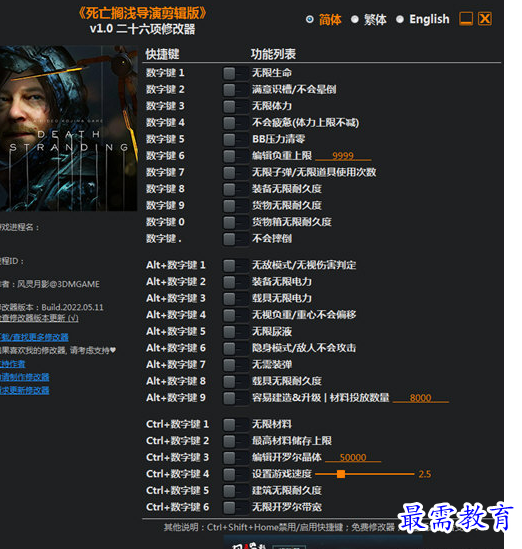The image size is (522, 549).
Task: Click the Alt+数字键 9 hotkey label
Action: (x=176, y=398)
